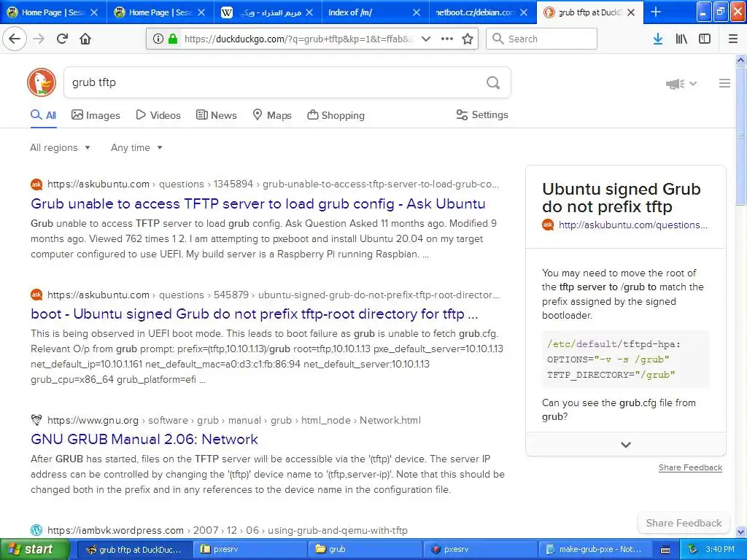The width and height of the screenshot is (747, 560).
Task: Expand the instant answer with down chevron
Action: point(625,444)
